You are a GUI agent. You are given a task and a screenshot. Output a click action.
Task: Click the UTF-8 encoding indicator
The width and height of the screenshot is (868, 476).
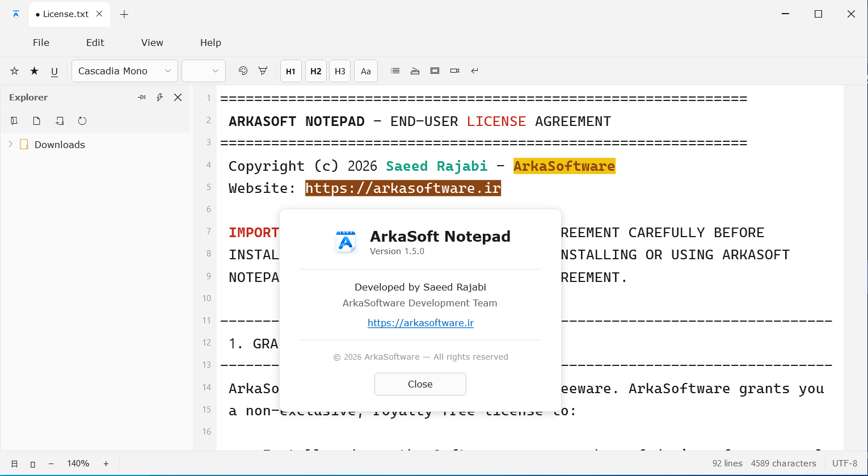tap(845, 464)
